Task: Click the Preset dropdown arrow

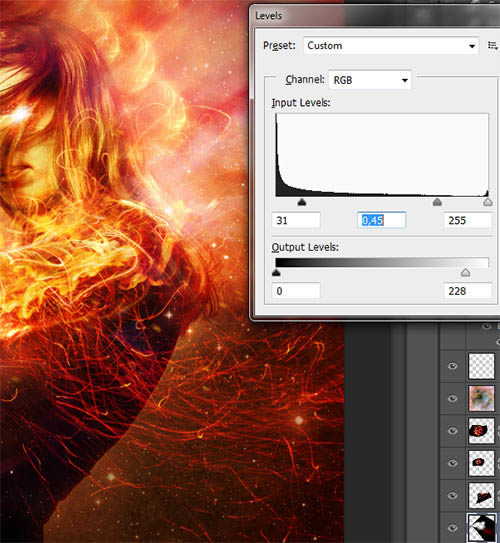Action: coord(472,46)
